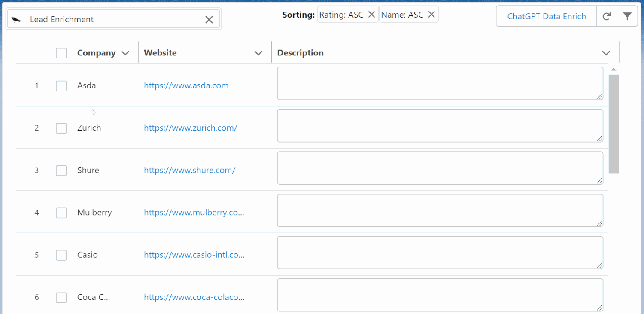Open the Description column dropdown arrow
Viewport: 644px width, 314px height.
pyautogui.click(x=606, y=53)
